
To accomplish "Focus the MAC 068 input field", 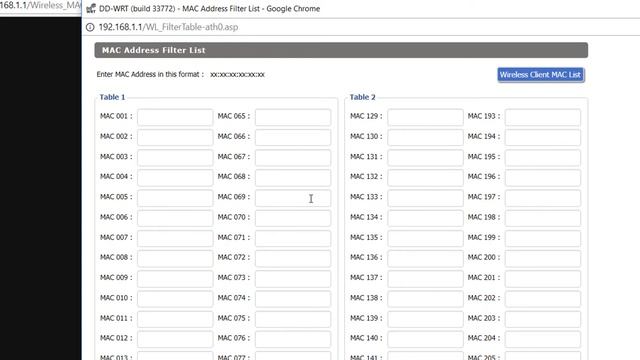I will coord(293,178).
